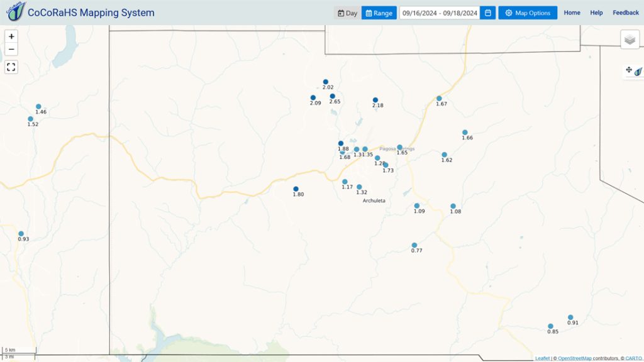This screenshot has width=644, height=362.
Task: Select station marker reading 1.62
Action: [x=445, y=155]
